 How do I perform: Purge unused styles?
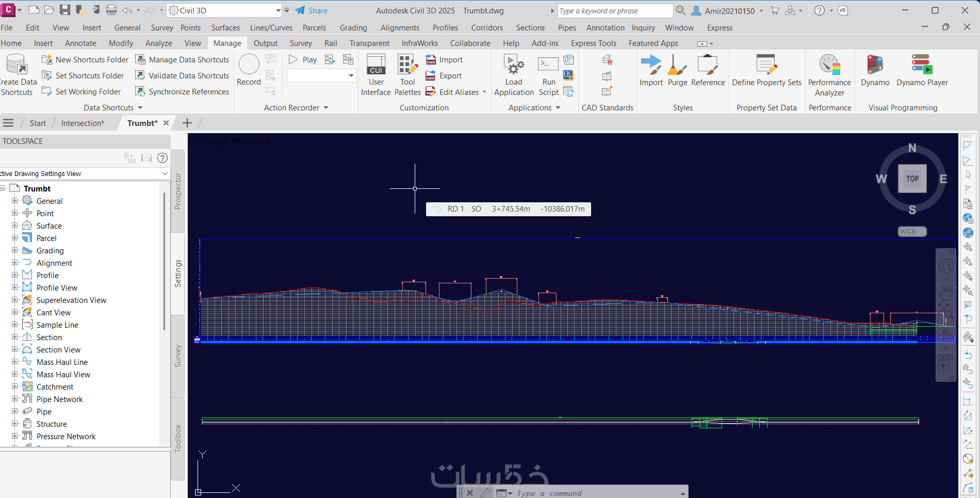[x=677, y=70]
